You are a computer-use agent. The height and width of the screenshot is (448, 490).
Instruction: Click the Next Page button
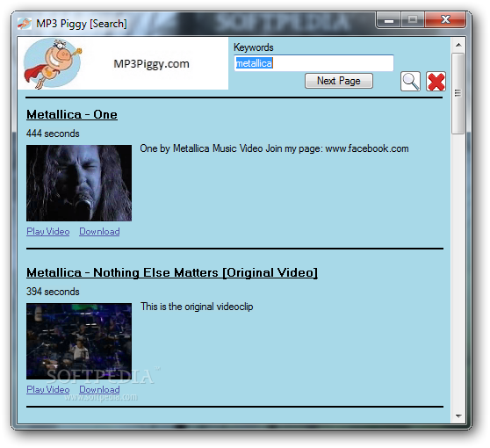339,81
